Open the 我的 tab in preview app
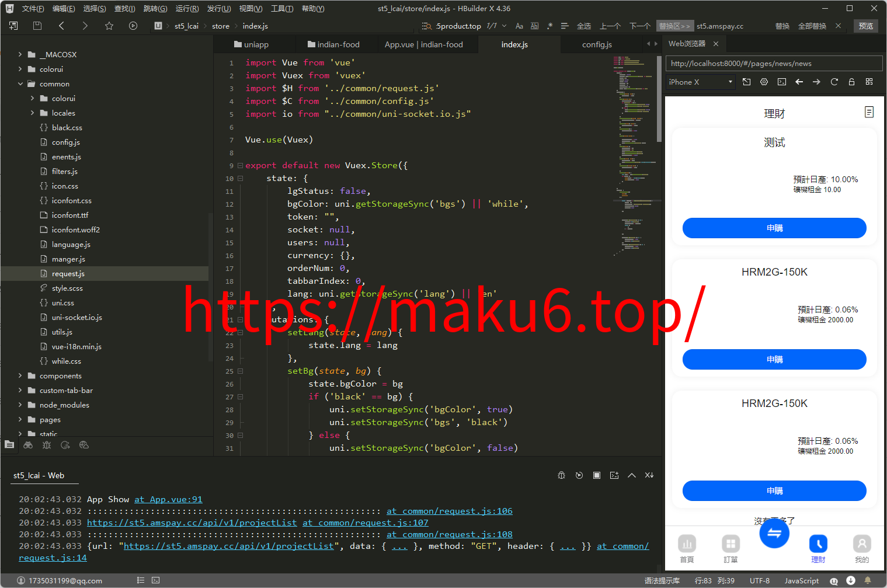The height and width of the screenshot is (588, 887). click(862, 549)
